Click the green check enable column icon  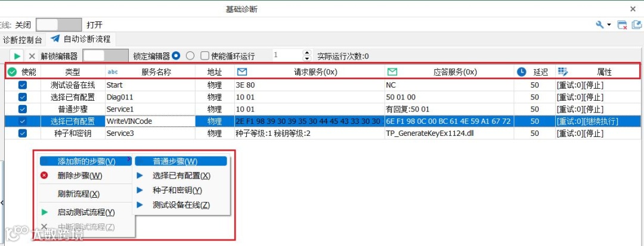(13, 72)
